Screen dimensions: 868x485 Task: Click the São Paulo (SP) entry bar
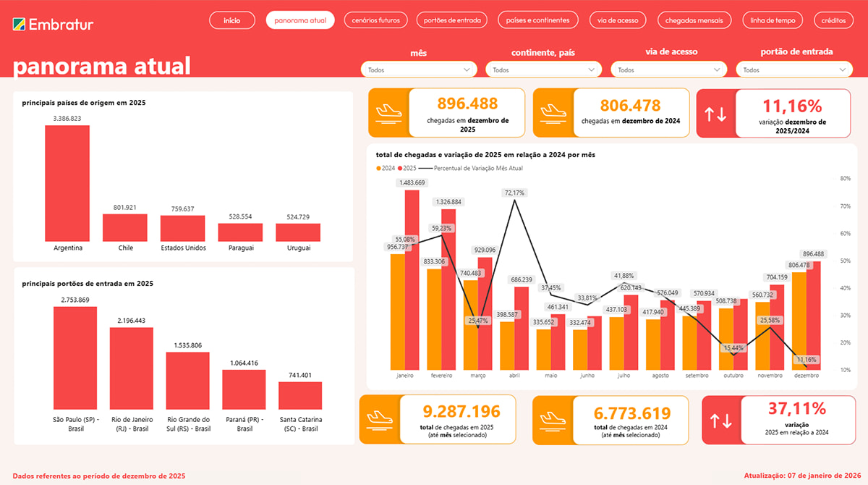coord(75,358)
